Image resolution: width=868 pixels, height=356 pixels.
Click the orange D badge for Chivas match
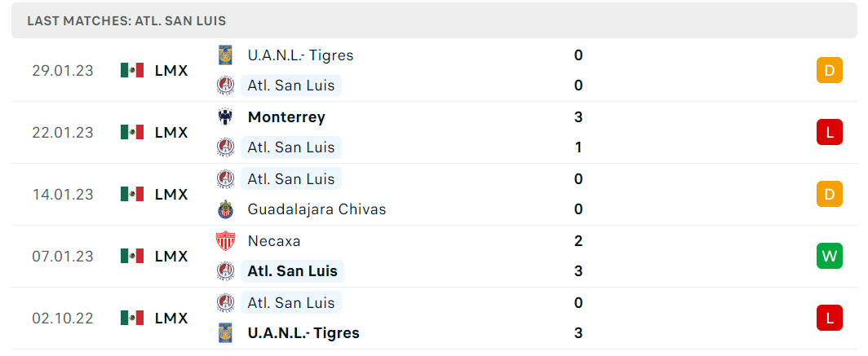tap(829, 194)
